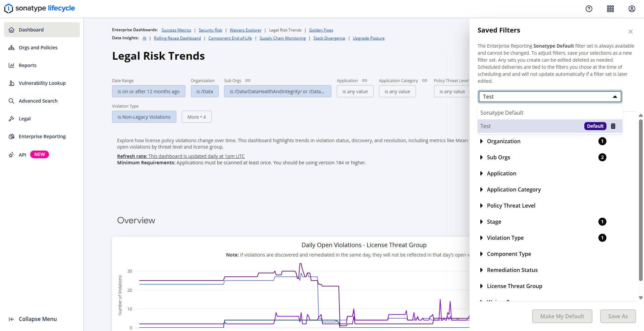
Task: Select the Test filter set option
Action: point(550,126)
